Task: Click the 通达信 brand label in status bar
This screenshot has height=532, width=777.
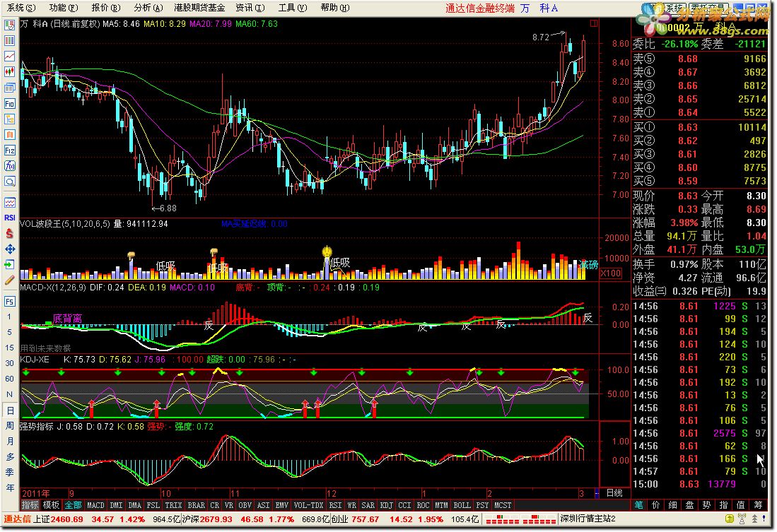Action: coord(18,519)
